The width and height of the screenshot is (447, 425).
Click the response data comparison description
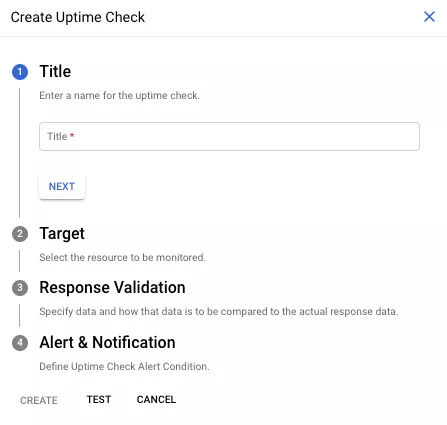[219, 311]
